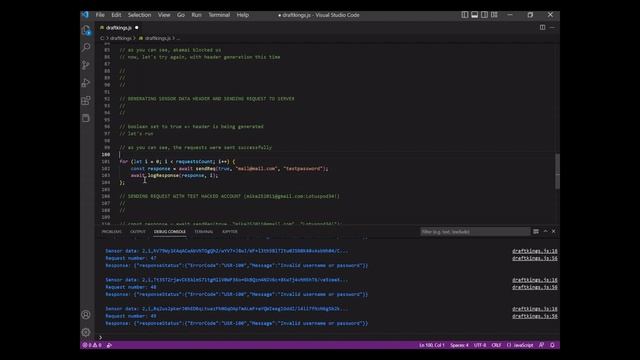This screenshot has width=640, height=360.
Task: Click the debug console input prompt
Action: (x=327, y=337)
